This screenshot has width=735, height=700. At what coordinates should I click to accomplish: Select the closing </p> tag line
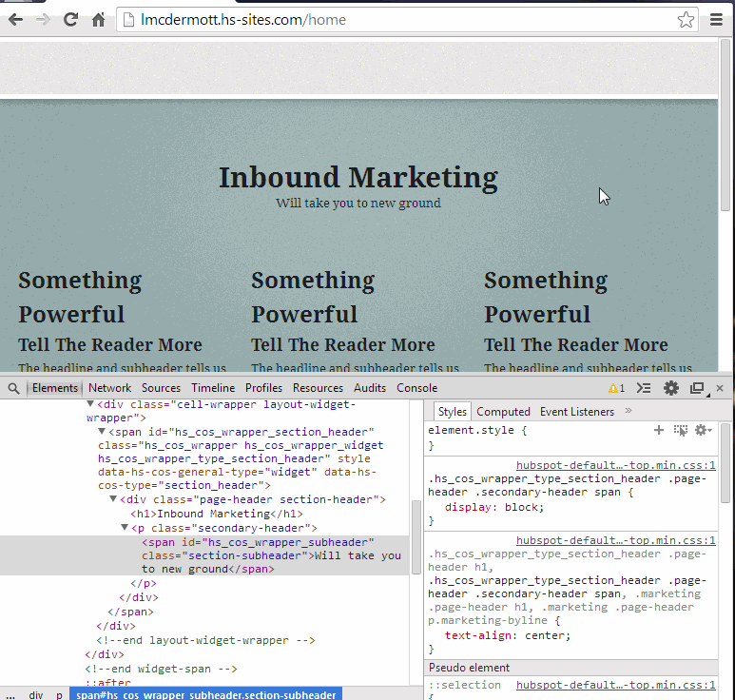tap(144, 583)
